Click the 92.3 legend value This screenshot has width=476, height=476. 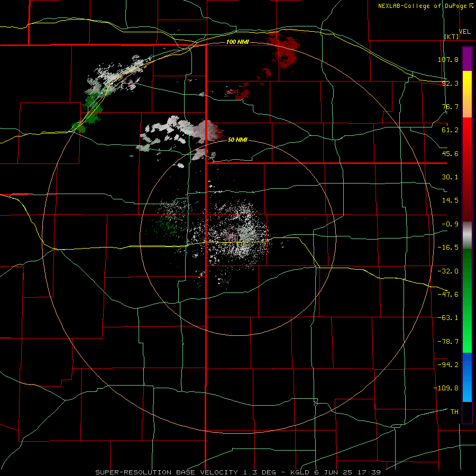click(x=450, y=83)
